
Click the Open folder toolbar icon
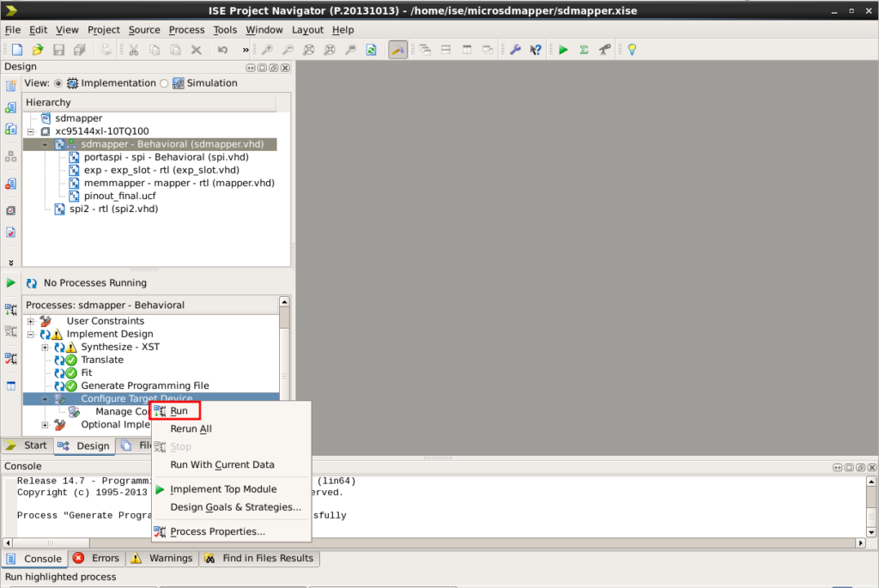coord(38,50)
